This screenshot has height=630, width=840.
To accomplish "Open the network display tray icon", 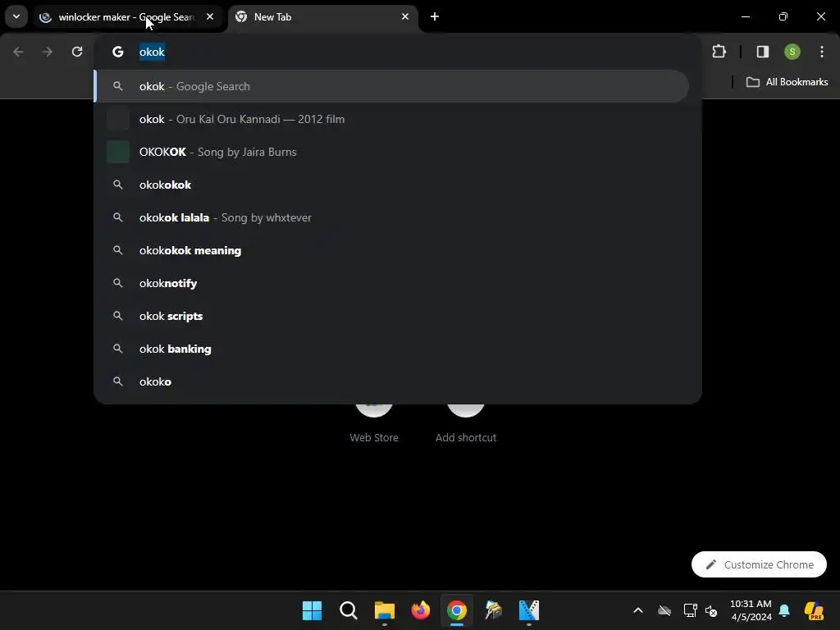I will coord(690,610).
